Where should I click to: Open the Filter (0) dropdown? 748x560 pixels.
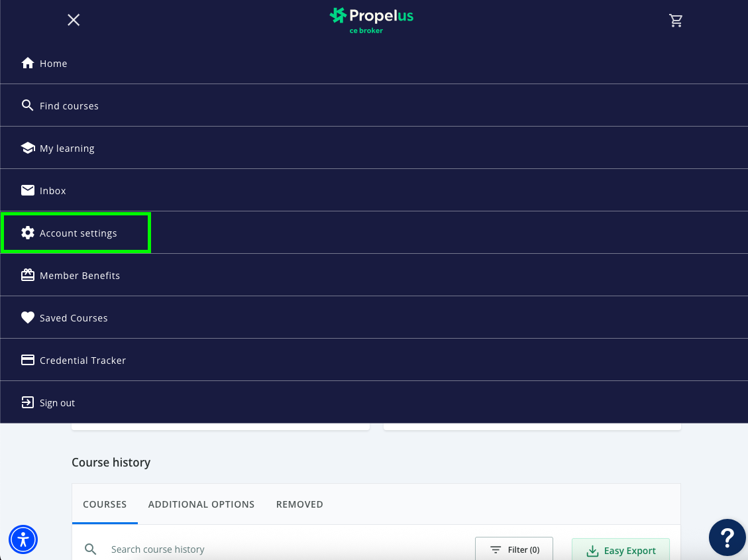[514, 549]
